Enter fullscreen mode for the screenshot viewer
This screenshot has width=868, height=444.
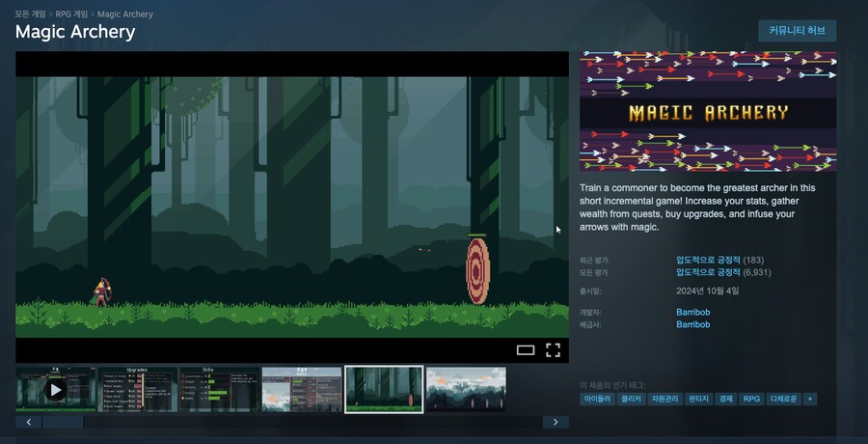point(553,349)
